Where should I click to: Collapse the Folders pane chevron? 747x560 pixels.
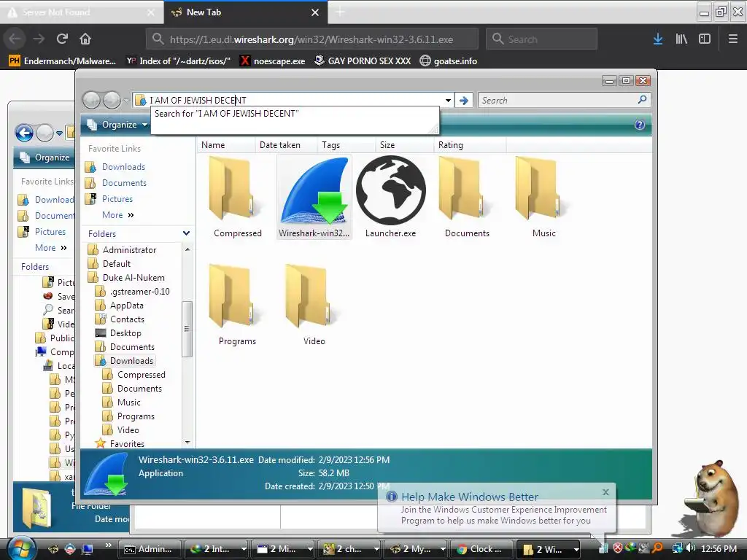pos(186,233)
